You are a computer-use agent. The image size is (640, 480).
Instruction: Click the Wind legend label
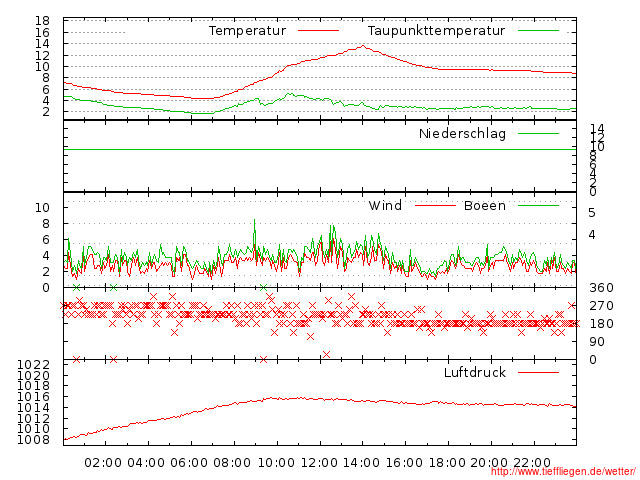pyautogui.click(x=385, y=205)
